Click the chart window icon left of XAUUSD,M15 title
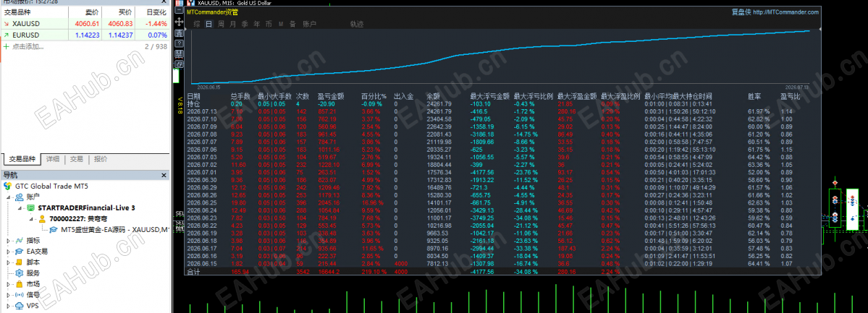The height and width of the screenshot is (313, 868). pos(191,3)
